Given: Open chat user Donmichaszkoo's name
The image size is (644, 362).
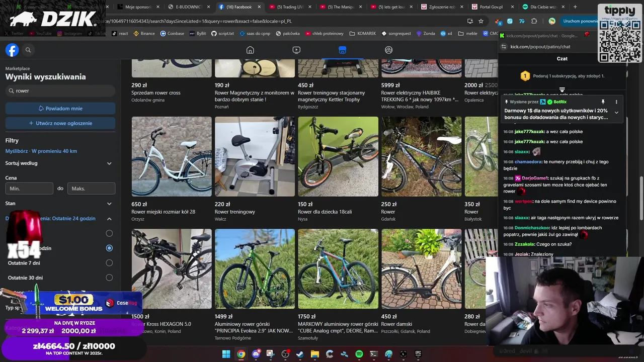Looking at the screenshot, I should coord(532,228).
